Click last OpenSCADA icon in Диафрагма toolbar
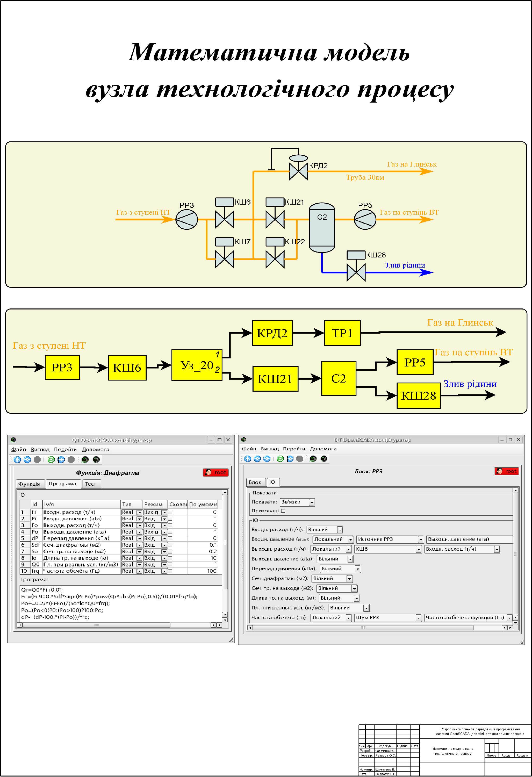The image size is (532, 777). tap(96, 460)
